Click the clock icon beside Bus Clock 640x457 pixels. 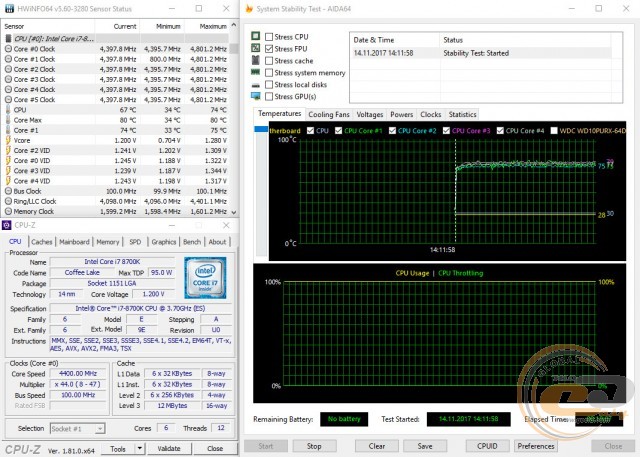(8, 191)
